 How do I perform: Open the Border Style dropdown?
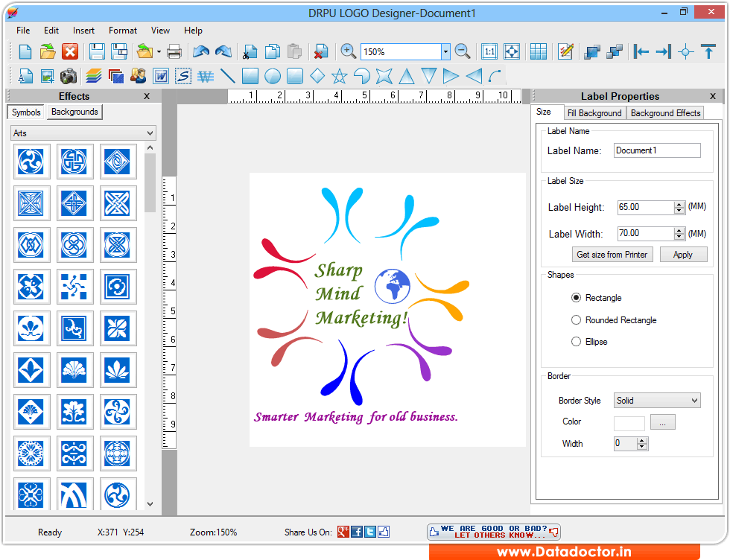(x=657, y=400)
